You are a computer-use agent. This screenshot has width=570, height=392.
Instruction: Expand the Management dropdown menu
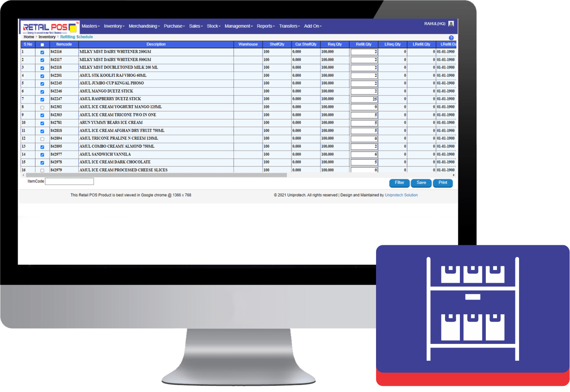[239, 26]
